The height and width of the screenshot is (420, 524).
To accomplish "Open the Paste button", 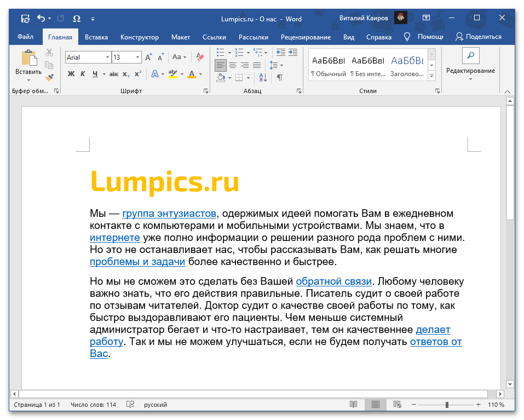I will (x=28, y=65).
